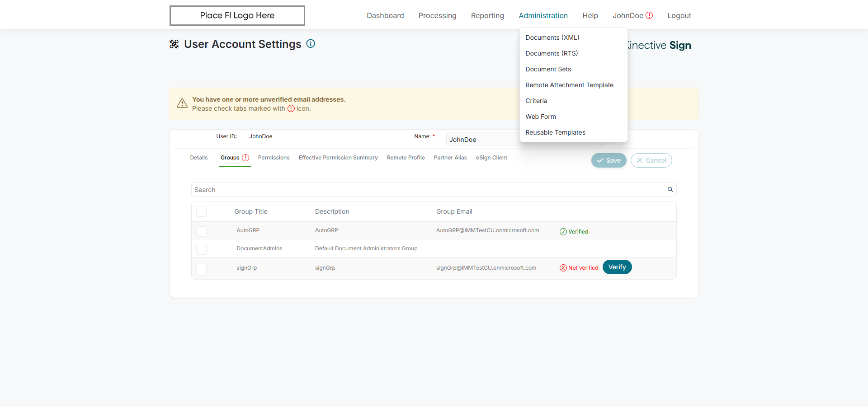Toggle the select-all checkbox in table header
The width and height of the screenshot is (868, 407).
[202, 211]
